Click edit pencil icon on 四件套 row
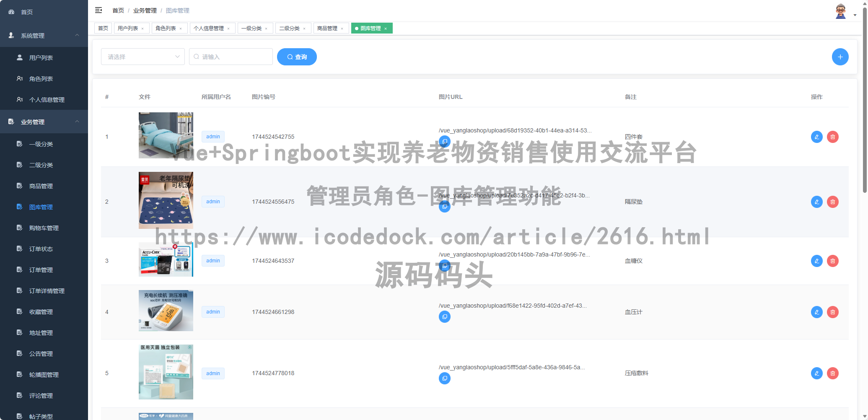The image size is (868, 420). [x=816, y=137]
